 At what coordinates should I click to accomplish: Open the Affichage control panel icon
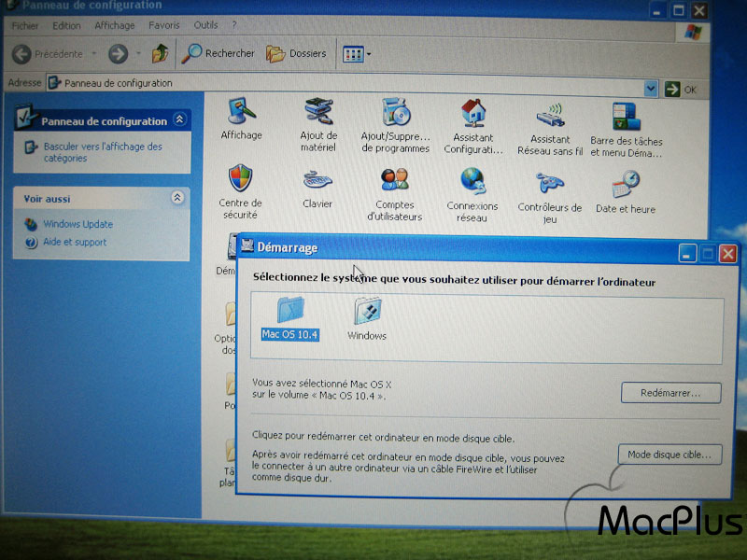point(242,119)
